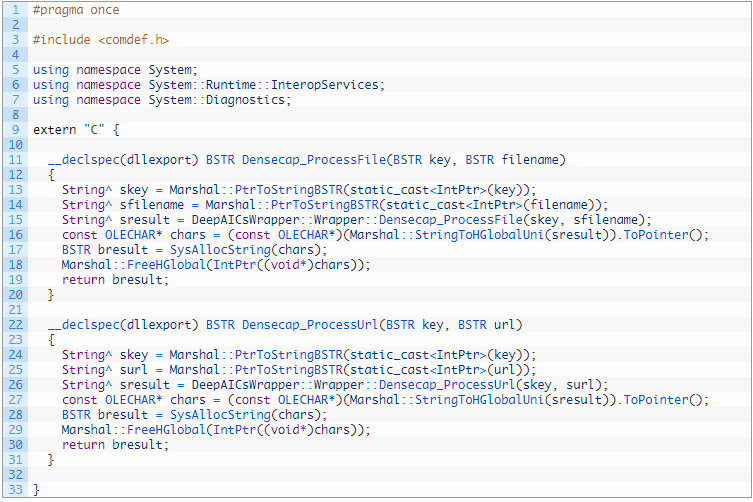753x502 pixels.
Task: Click the '__declspec(dllexport)' on line 22
Action: pyautogui.click(x=123, y=325)
